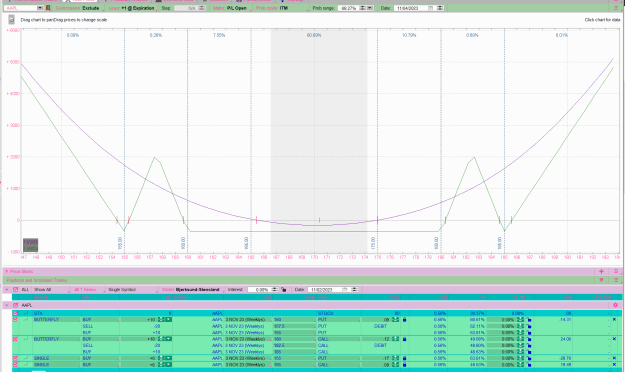The image size is (625, 372).
Task: Adjust the positions Date stepper
Action: click(x=354, y=289)
